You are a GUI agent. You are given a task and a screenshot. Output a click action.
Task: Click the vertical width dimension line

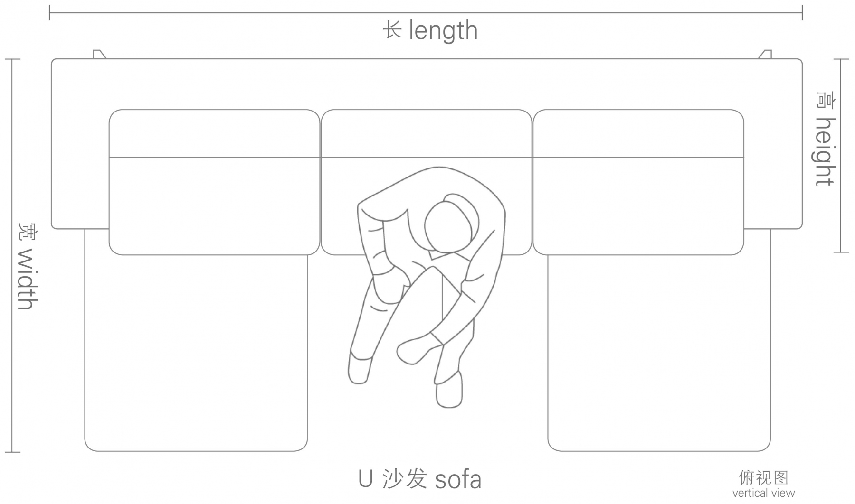[x=12, y=256]
